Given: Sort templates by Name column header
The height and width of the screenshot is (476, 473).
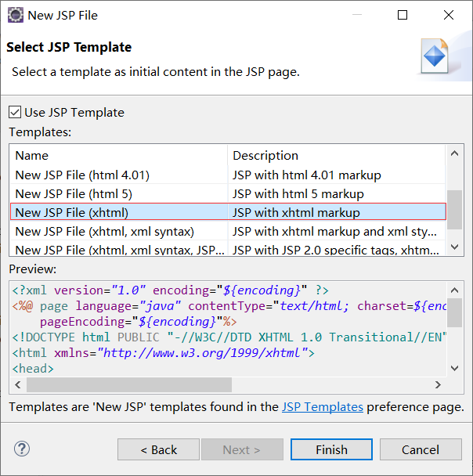Looking at the screenshot, I should coord(31,155).
